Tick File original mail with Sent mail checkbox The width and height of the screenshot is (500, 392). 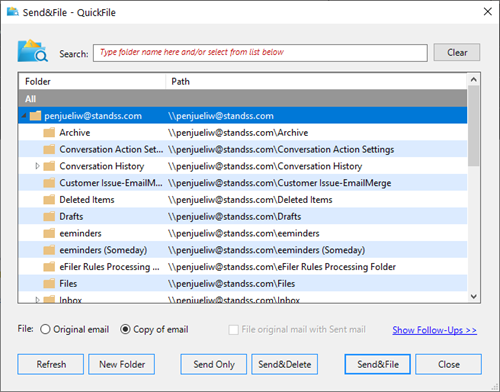click(x=233, y=330)
